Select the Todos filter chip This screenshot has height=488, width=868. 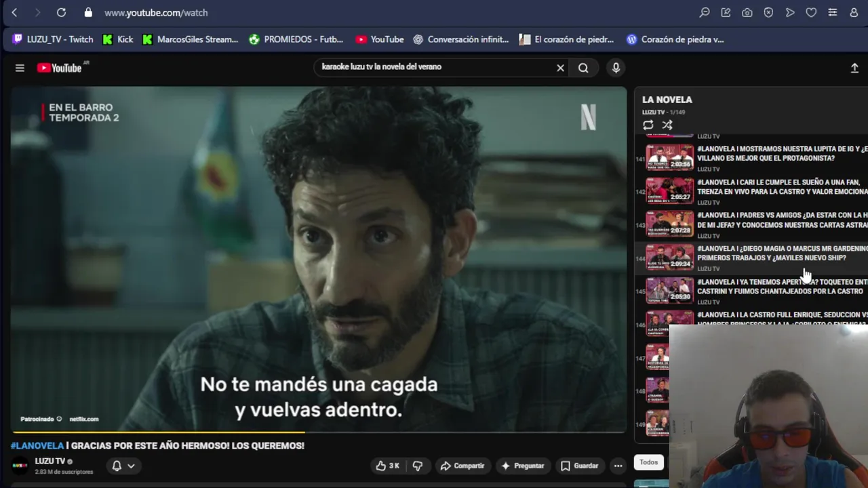coord(648,462)
